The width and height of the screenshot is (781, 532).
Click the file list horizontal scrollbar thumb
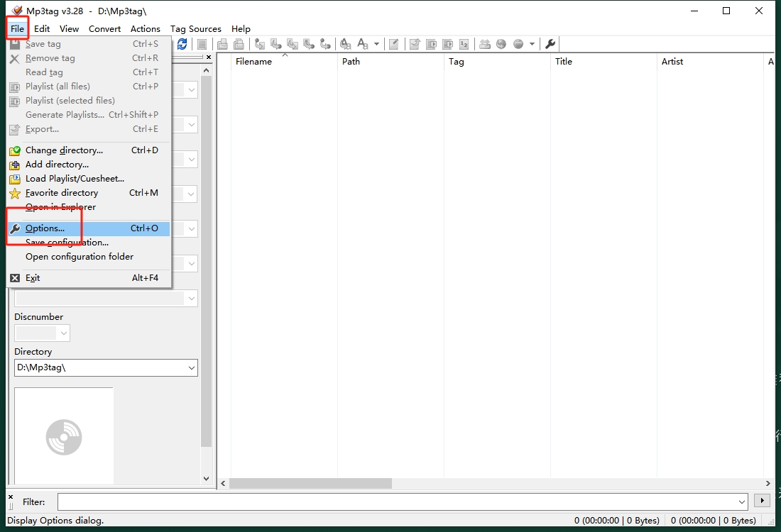[x=310, y=483]
